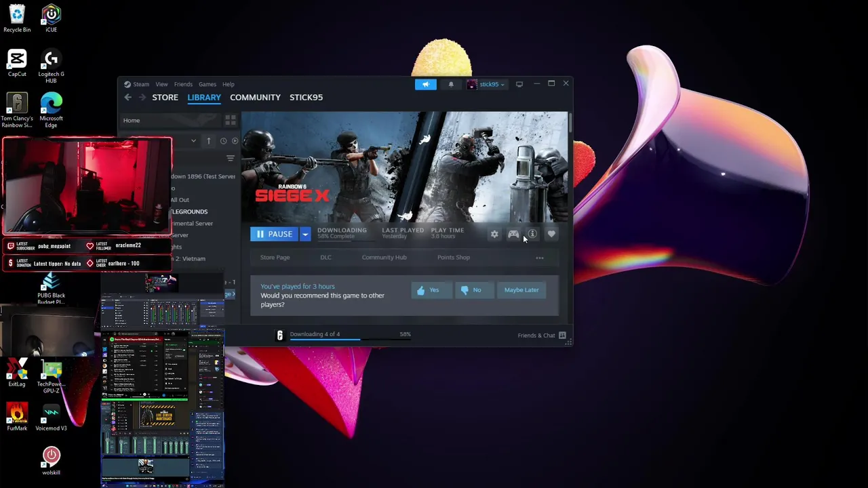
Task: Click the Home library button
Action: (x=170, y=120)
